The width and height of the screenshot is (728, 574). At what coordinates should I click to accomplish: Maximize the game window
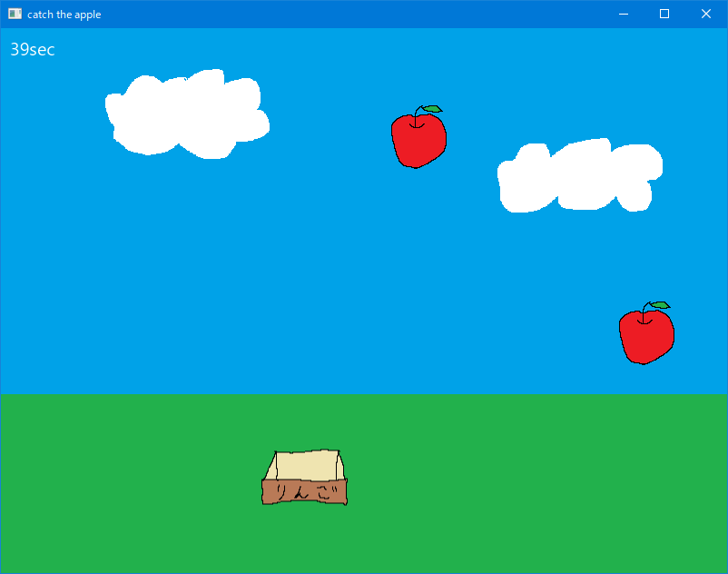point(664,14)
